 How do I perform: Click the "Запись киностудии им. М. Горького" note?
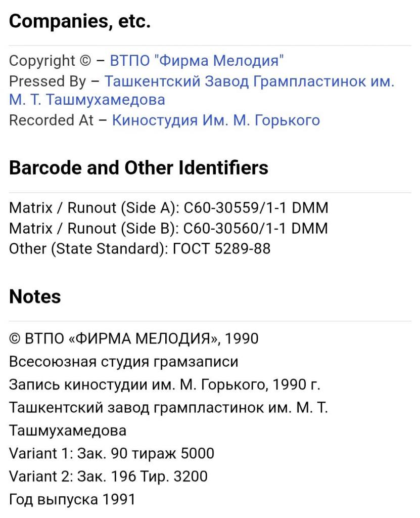click(164, 384)
